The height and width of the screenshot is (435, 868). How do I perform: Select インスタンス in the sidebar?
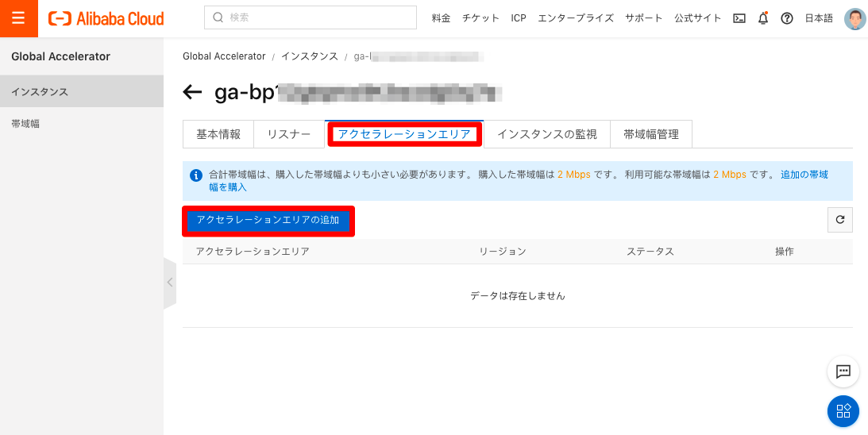pyautogui.click(x=82, y=91)
